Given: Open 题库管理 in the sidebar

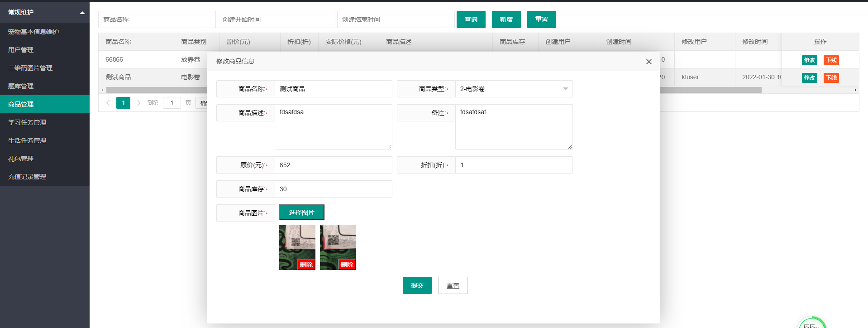Looking at the screenshot, I should tap(45, 86).
